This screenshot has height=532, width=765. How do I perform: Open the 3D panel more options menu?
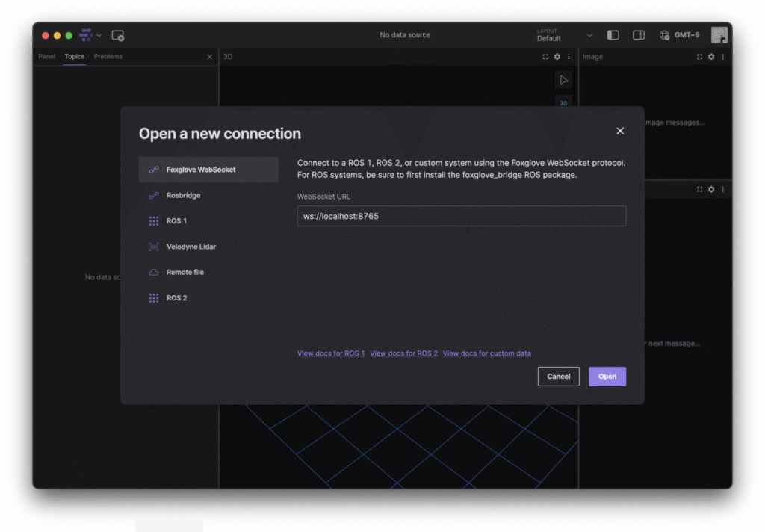(569, 57)
